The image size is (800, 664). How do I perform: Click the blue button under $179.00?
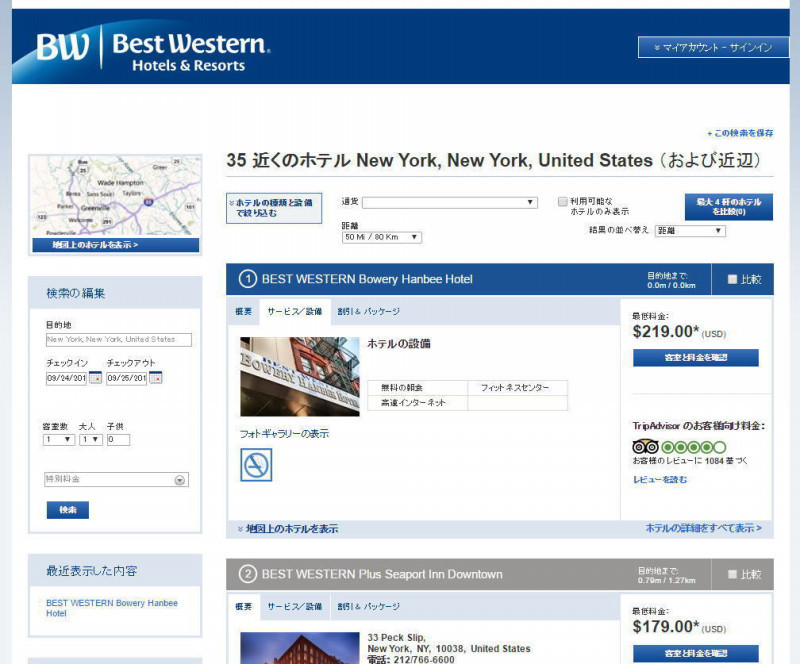coord(695,653)
